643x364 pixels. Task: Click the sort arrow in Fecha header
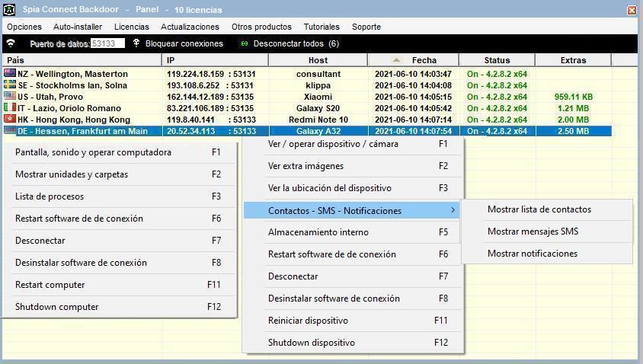(395, 60)
